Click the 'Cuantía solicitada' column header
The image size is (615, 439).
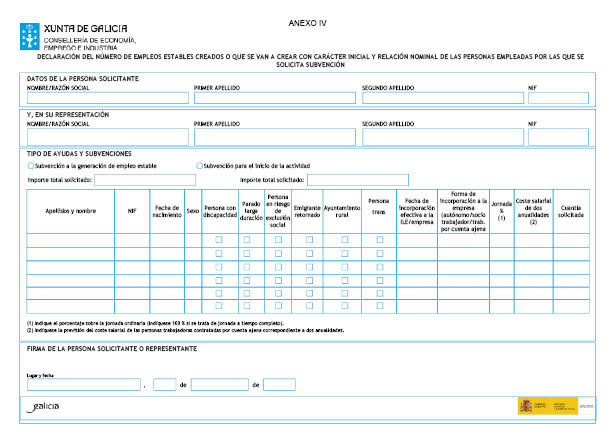coord(571,211)
